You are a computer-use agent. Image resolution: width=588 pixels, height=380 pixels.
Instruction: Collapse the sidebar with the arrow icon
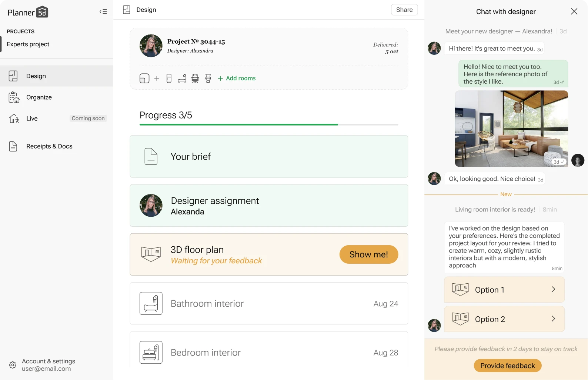103,12
